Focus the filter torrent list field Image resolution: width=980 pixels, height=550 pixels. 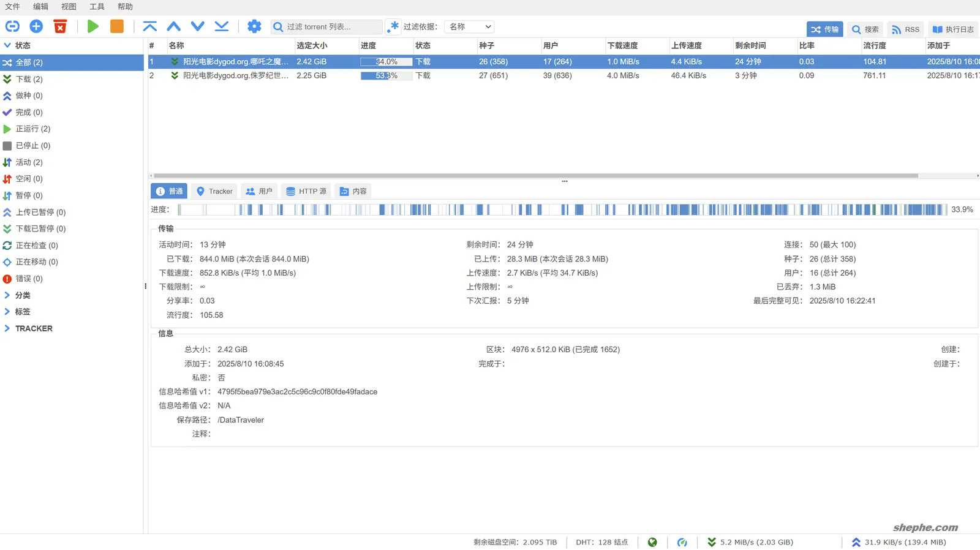[327, 27]
